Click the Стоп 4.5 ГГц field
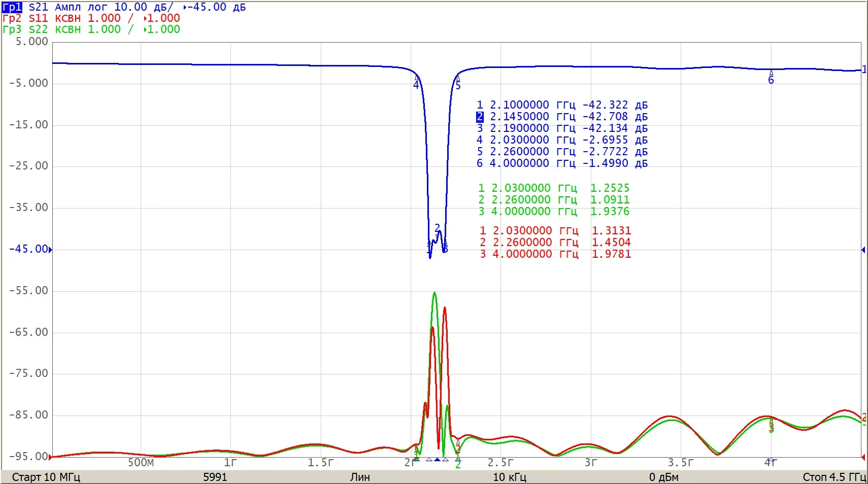Viewport: 868px width, 484px height. tap(834, 477)
